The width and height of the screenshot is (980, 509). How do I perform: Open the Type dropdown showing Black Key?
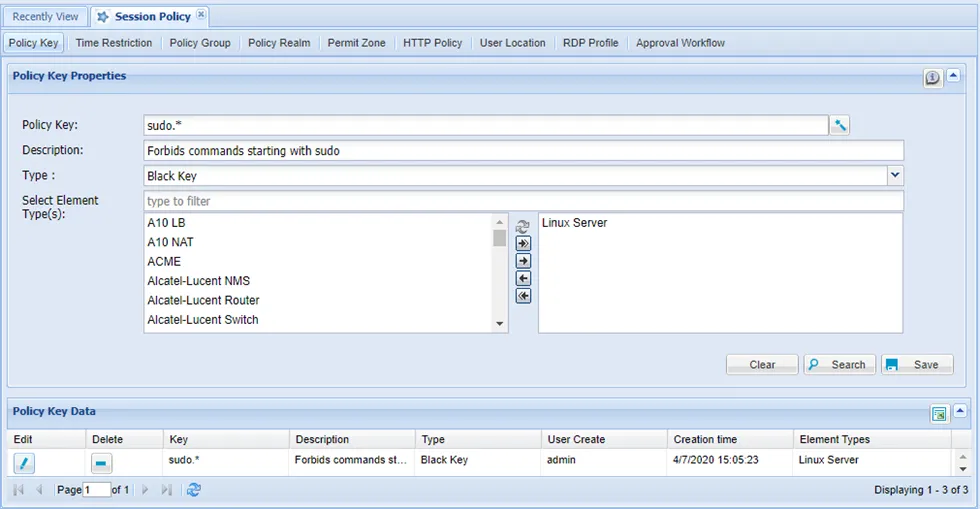(895, 176)
